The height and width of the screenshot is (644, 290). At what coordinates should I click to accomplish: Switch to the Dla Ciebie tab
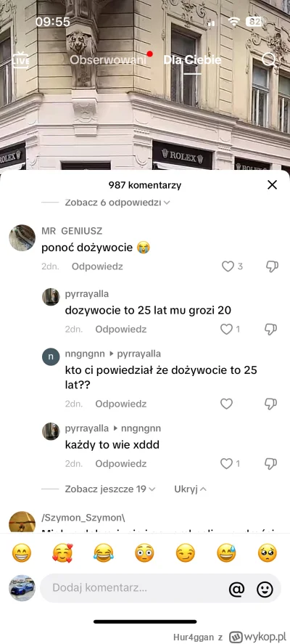(x=192, y=60)
